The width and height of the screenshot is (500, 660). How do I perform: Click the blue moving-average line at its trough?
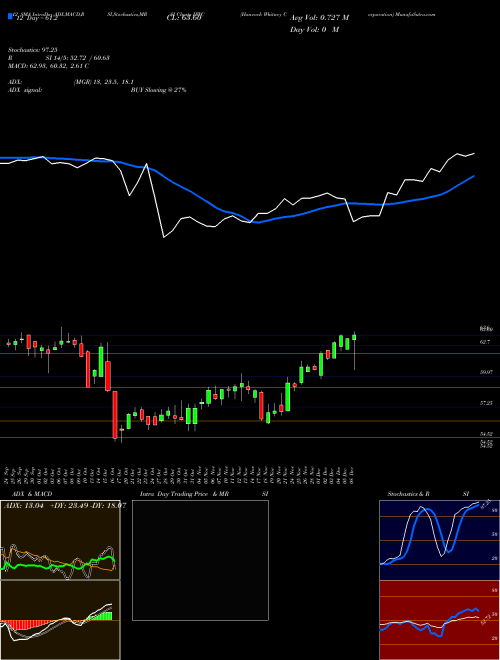pos(258,223)
